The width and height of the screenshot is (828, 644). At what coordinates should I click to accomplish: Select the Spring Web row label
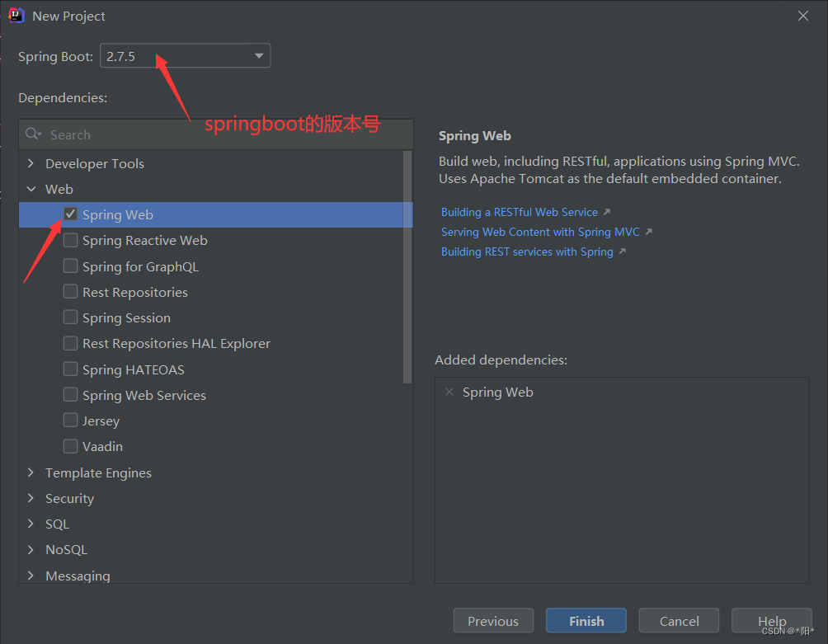[118, 215]
